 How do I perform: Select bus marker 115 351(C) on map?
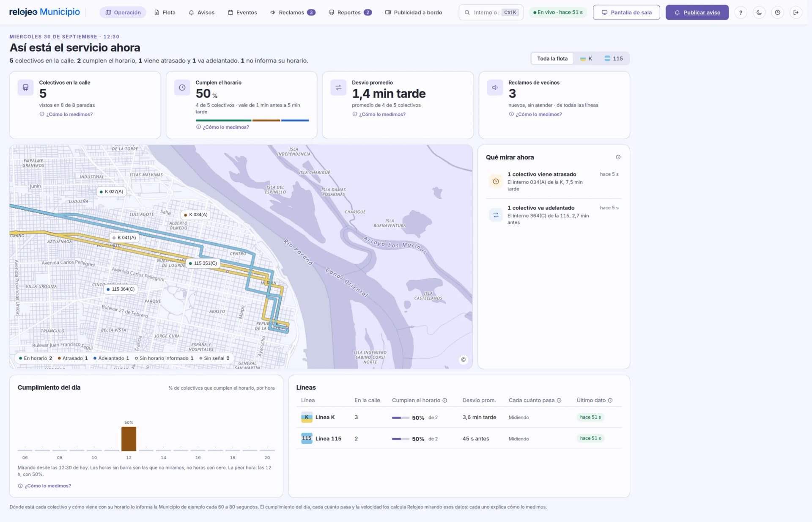203,263
